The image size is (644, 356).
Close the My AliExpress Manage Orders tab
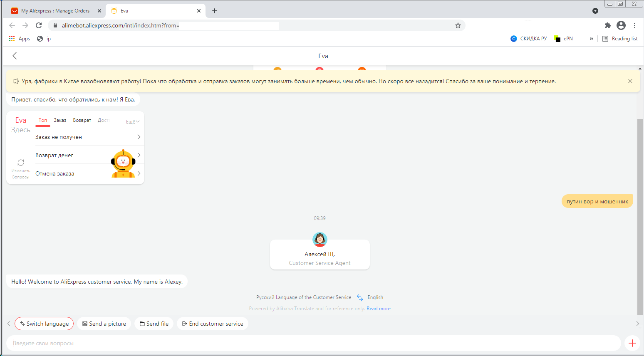click(99, 11)
